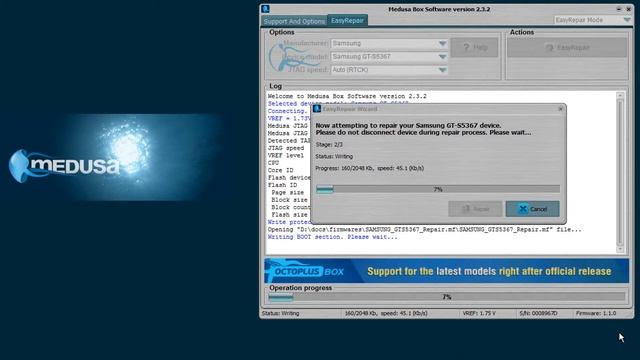Click the Log panel vertical scrollbar
The width and height of the screenshot is (640, 360).
click(x=620, y=173)
